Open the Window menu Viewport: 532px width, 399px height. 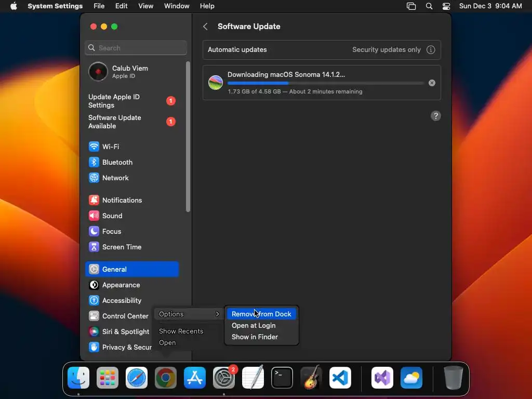point(177,6)
